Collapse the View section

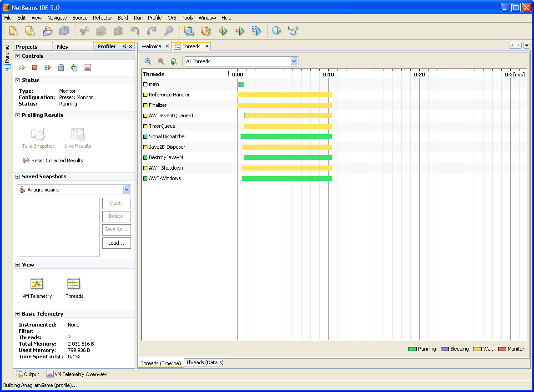pos(17,265)
